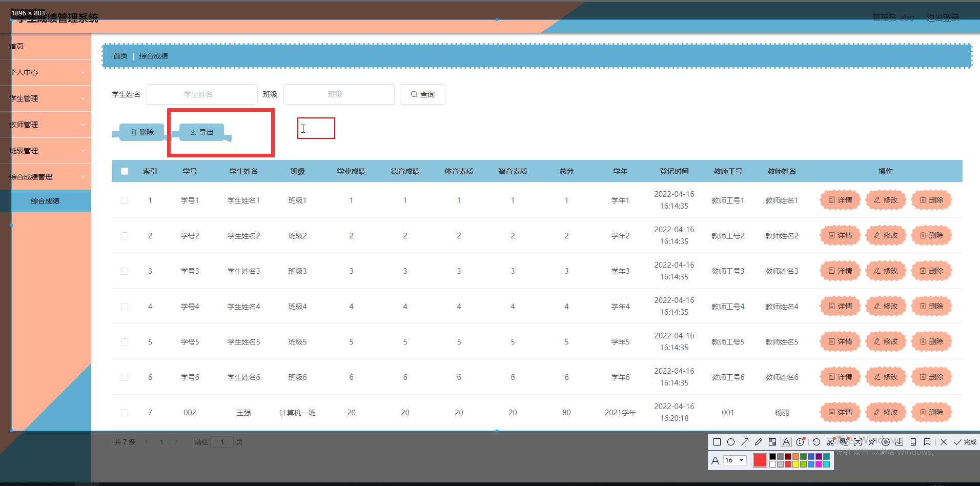Click the page jump number input

[222, 442]
